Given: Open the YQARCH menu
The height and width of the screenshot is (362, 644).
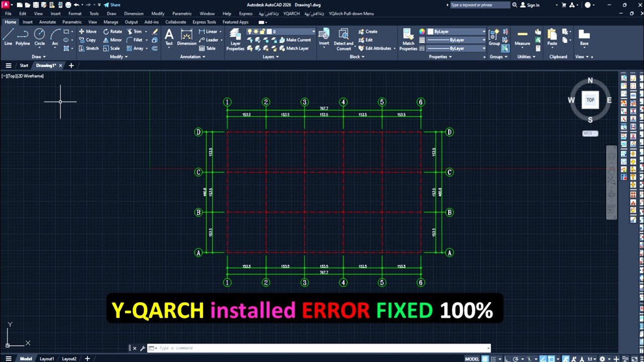Looking at the screenshot, I should (x=291, y=14).
